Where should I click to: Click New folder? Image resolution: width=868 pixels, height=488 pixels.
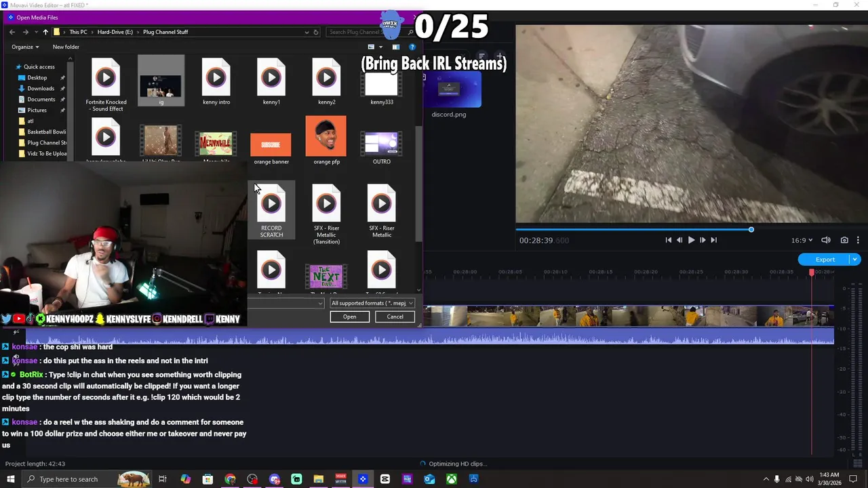tap(66, 47)
